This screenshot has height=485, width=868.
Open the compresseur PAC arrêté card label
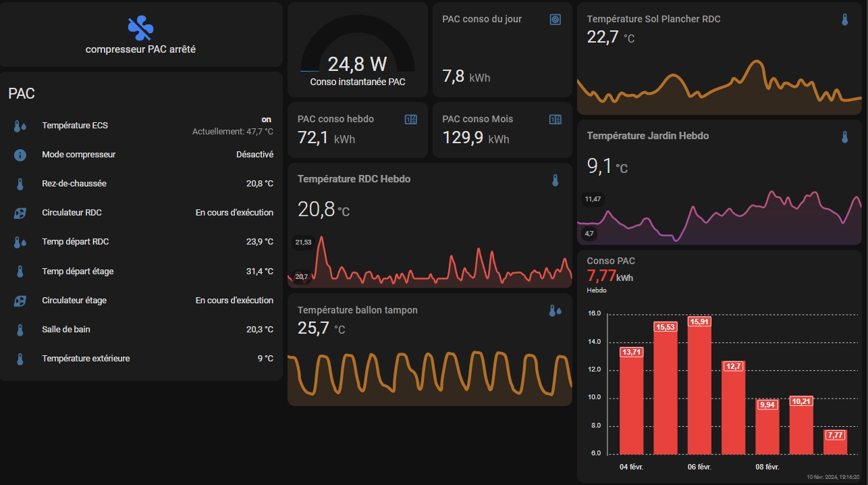click(140, 49)
